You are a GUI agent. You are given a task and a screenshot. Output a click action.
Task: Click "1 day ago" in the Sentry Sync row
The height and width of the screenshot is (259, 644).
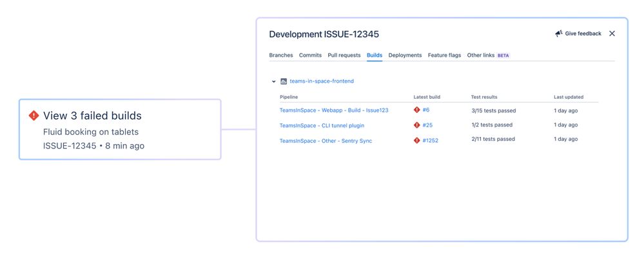565,139
